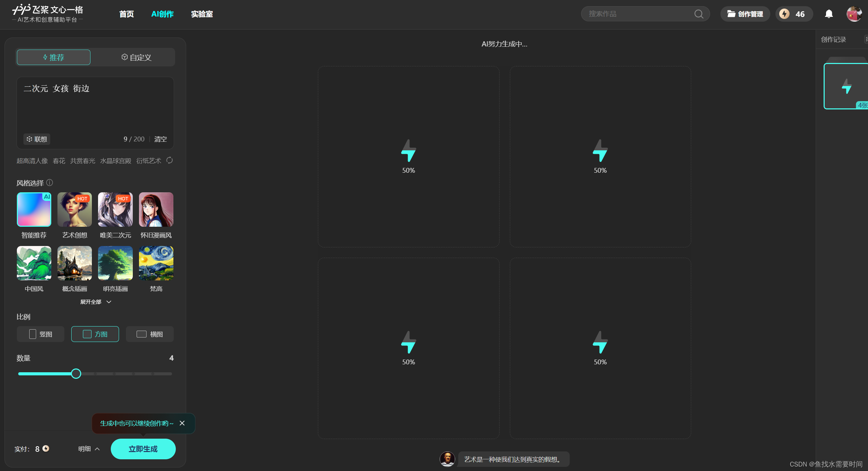868x471 pixels.
Task: Click the 联想 association button
Action: 37,139
